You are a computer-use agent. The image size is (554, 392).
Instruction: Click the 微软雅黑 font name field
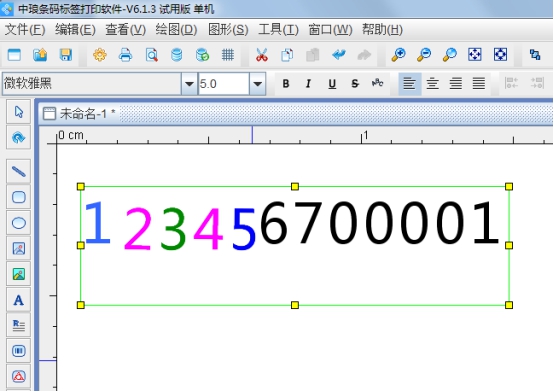(92, 84)
